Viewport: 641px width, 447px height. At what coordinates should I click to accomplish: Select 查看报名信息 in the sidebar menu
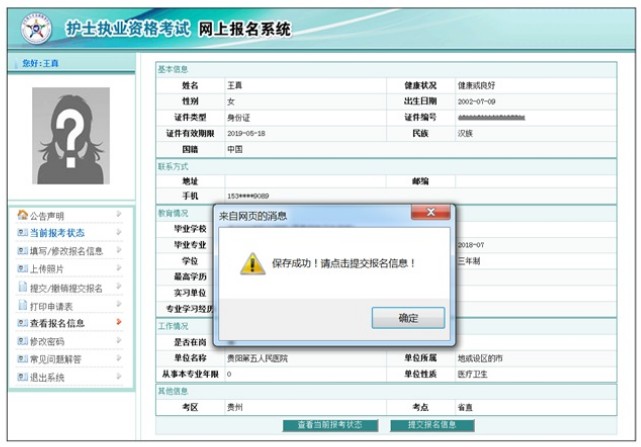click(57, 323)
